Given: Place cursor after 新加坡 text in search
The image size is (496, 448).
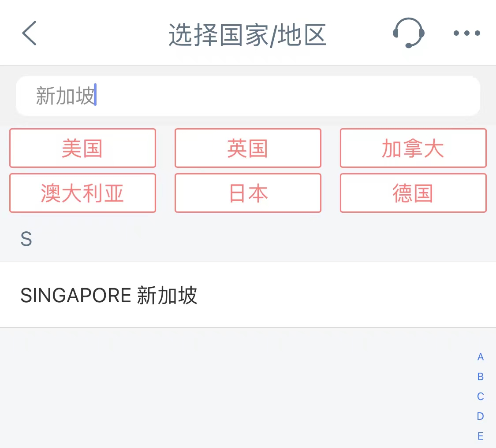Looking at the screenshot, I should tap(96, 96).
